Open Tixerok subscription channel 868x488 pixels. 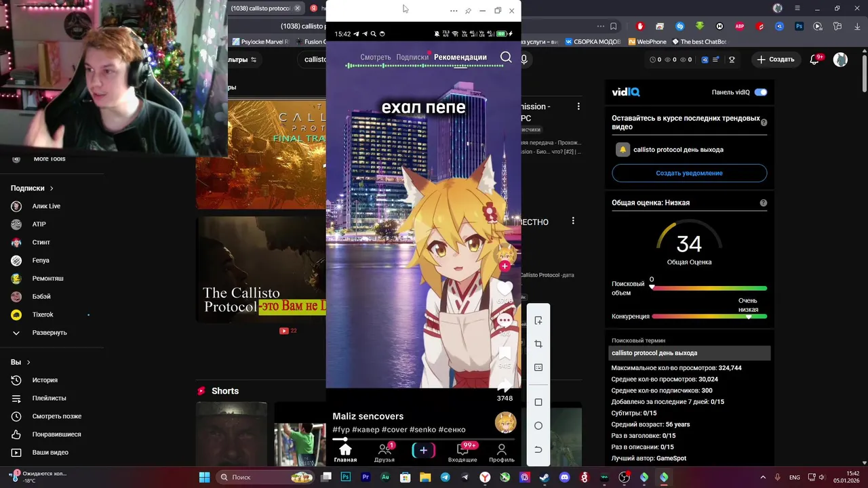(43, 314)
